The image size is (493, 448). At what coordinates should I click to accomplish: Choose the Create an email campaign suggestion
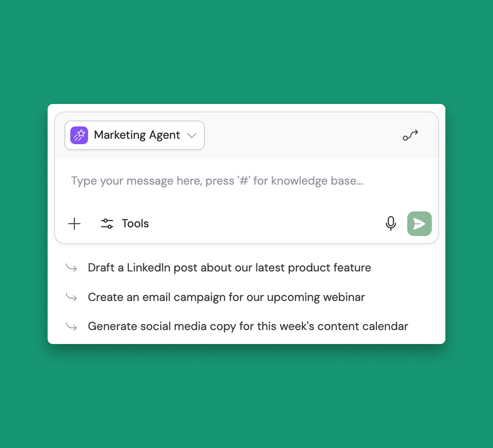(x=226, y=297)
